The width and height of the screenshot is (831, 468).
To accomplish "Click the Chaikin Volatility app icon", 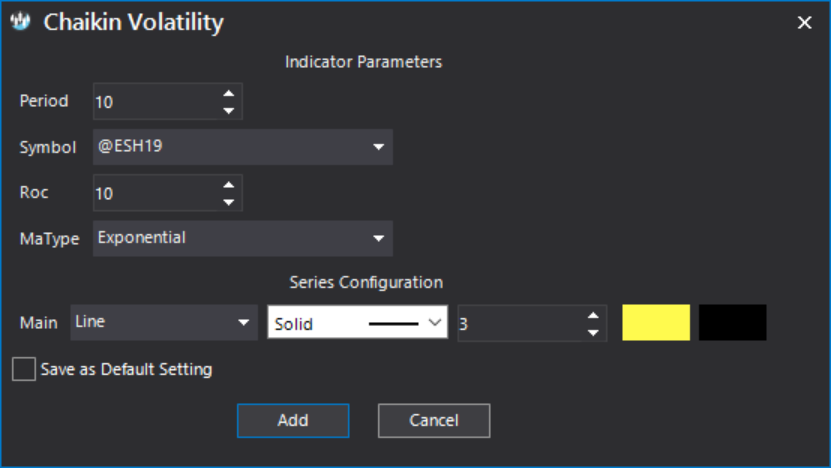I will point(21,22).
